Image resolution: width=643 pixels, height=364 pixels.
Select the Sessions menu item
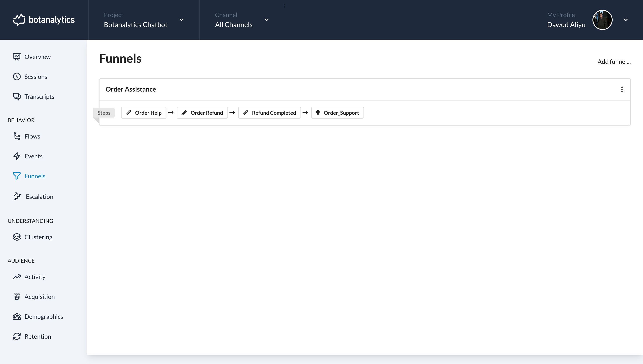(36, 76)
